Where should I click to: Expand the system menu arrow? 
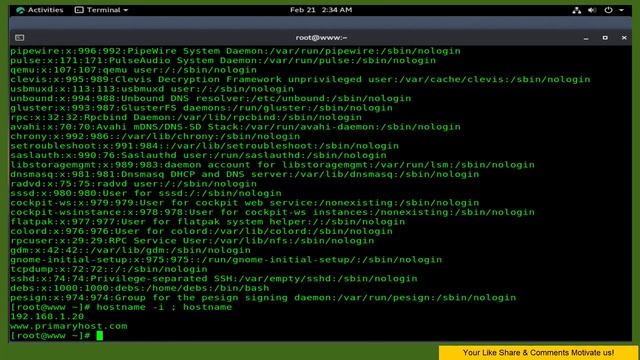(x=621, y=10)
